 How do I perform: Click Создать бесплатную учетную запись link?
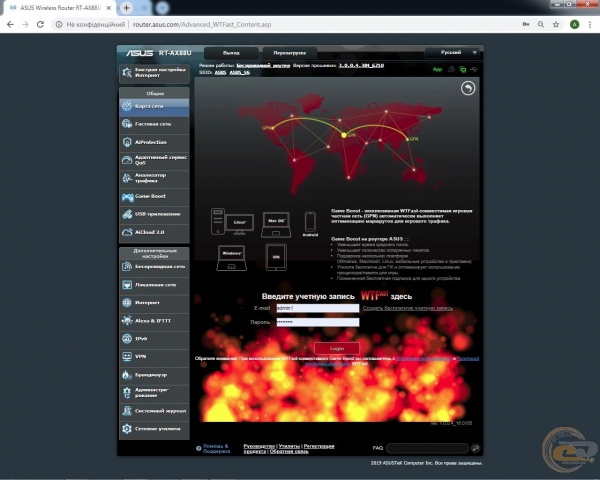pyautogui.click(x=408, y=308)
